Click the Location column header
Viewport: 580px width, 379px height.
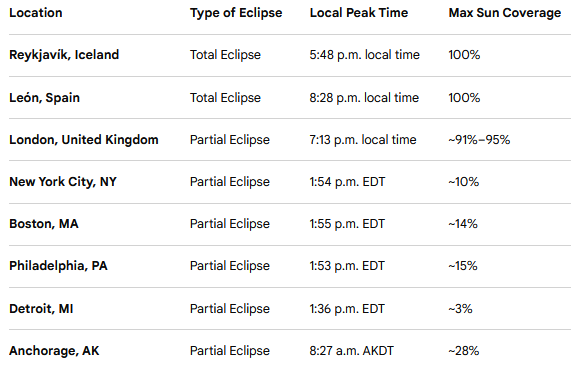click(36, 13)
